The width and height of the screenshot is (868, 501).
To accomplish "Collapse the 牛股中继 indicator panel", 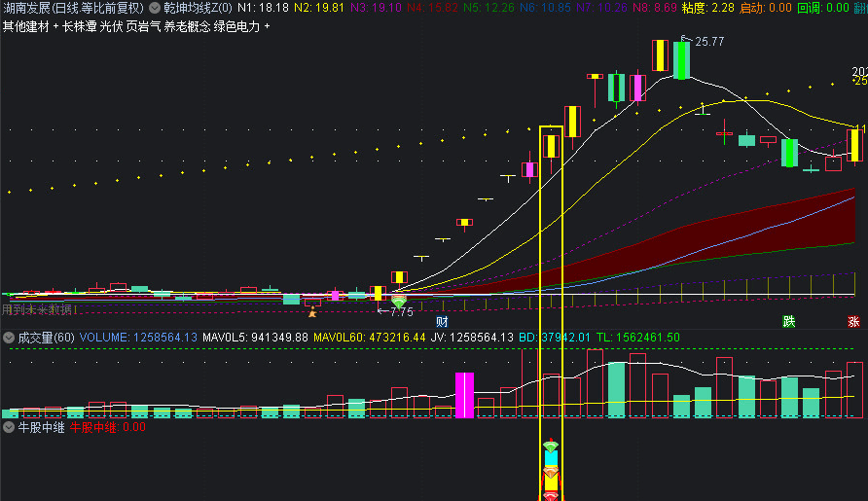I will 9,427.
